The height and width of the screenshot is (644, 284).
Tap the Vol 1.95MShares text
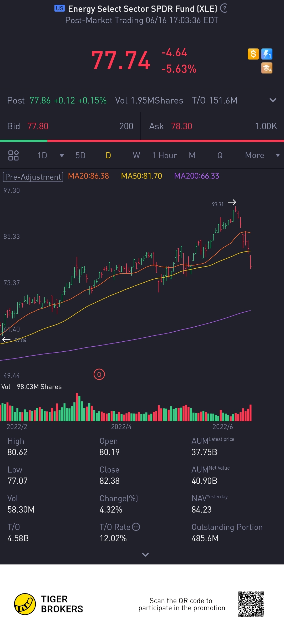pos(149,100)
